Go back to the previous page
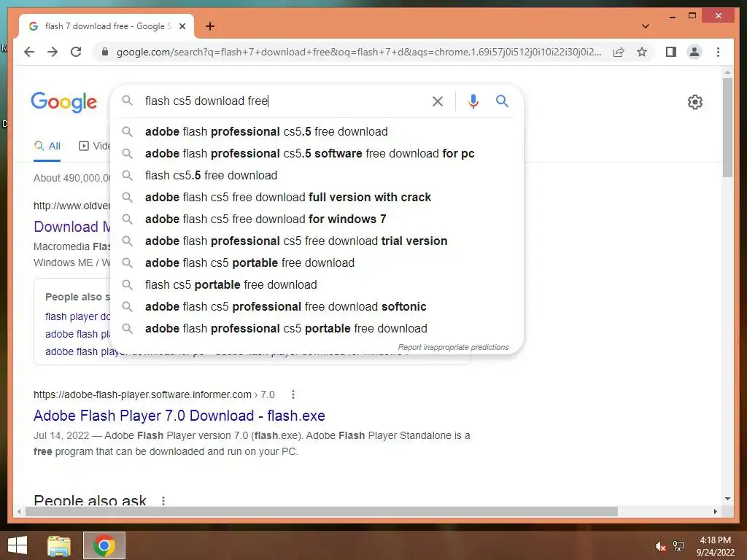Image resolution: width=747 pixels, height=560 pixels. [29, 52]
